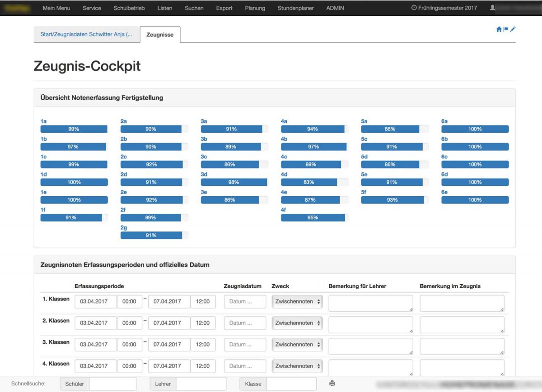Click the pencil edit icon
This screenshot has height=392, width=542.
[513, 29]
